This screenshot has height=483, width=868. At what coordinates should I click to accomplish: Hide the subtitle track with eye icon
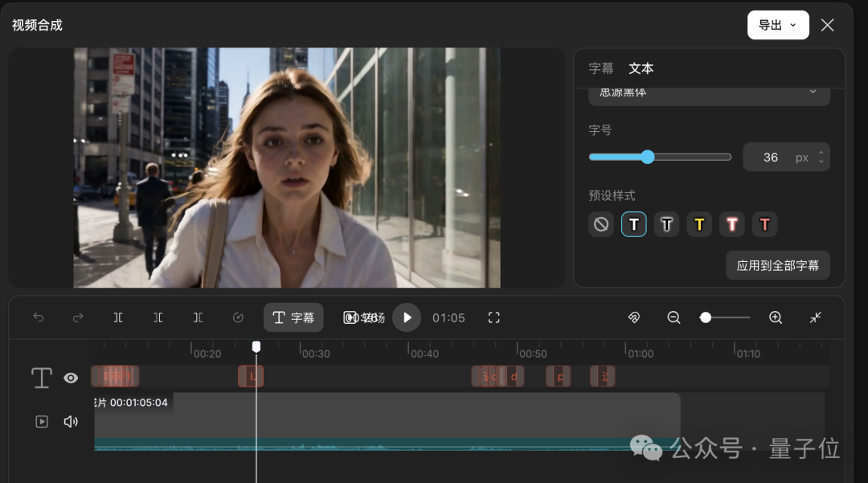tap(71, 378)
